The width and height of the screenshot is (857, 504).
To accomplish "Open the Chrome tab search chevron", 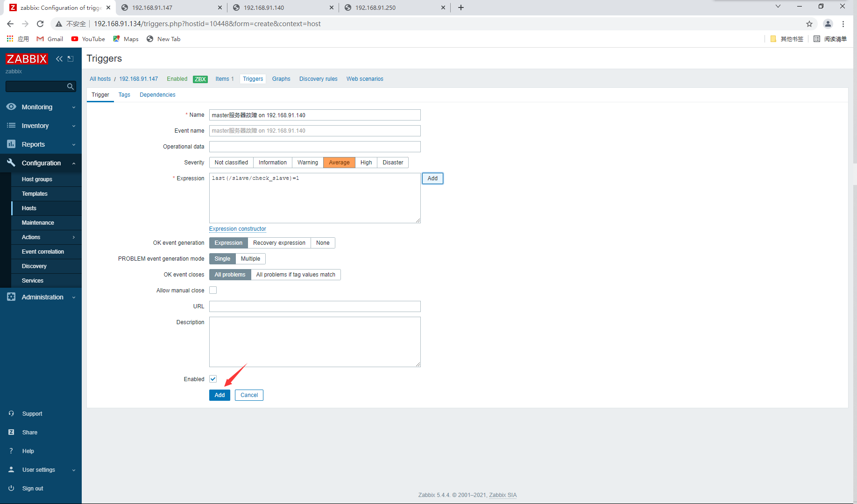I will 778,7.
